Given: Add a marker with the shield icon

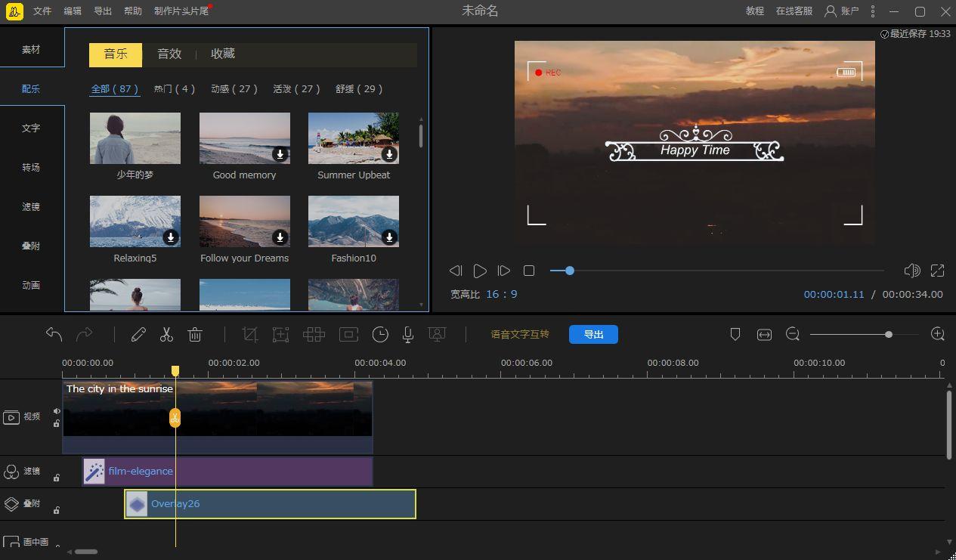Looking at the screenshot, I should click(735, 333).
